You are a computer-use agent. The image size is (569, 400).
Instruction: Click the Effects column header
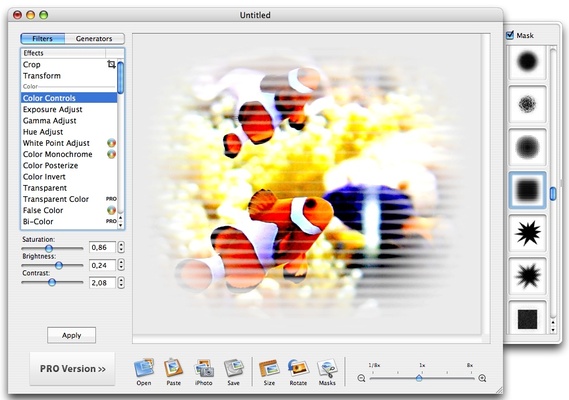point(63,53)
